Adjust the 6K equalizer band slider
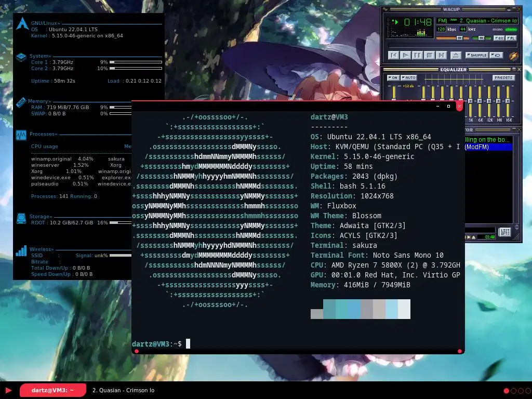The width and height of the screenshot is (532, 399). [480, 101]
